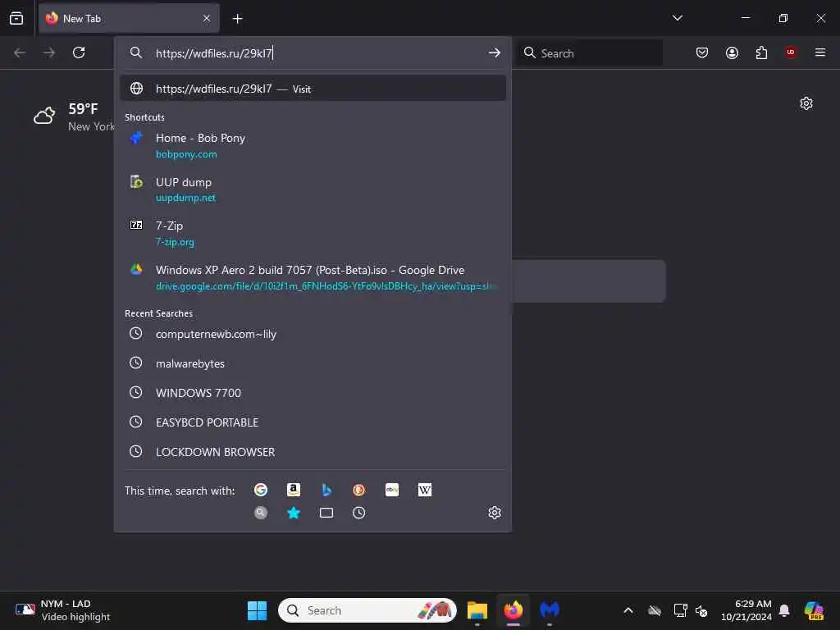840x630 pixels.
Task: Search this time with DuckDuckGo
Action: pyautogui.click(x=359, y=490)
